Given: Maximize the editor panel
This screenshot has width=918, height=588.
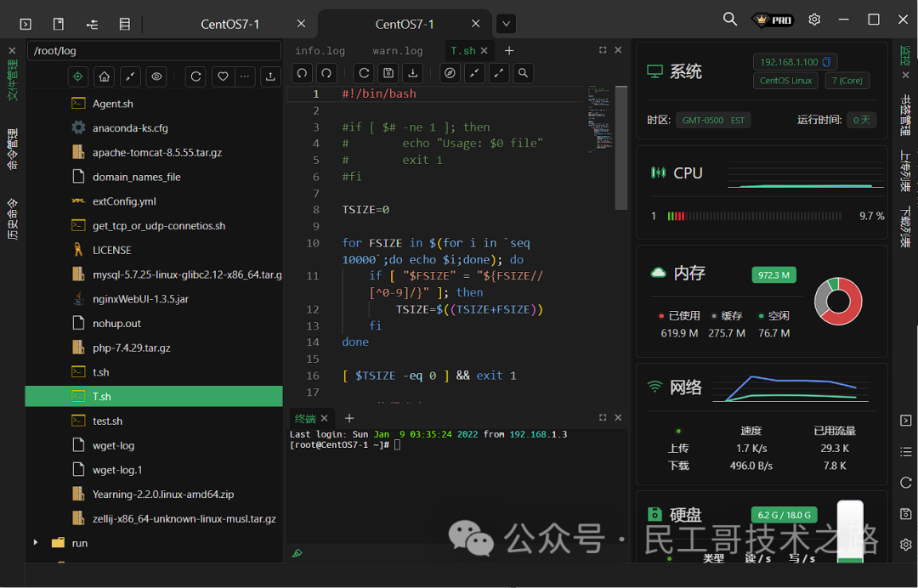Looking at the screenshot, I should (x=603, y=50).
